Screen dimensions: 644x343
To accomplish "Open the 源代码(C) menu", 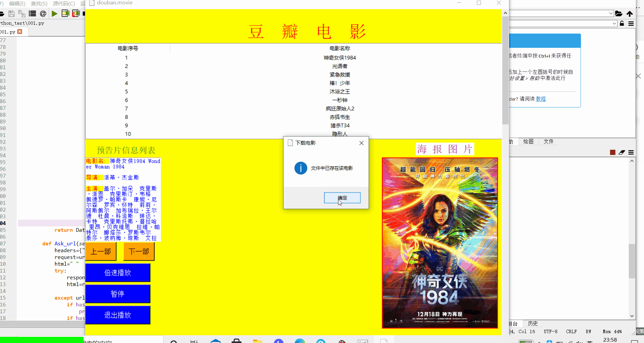I will pyautogui.click(x=64, y=3).
